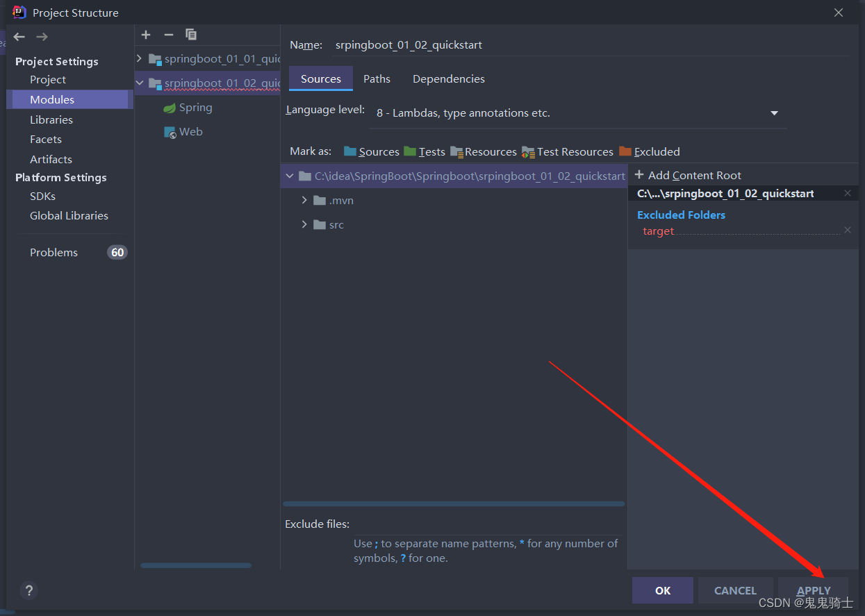Viewport: 865px width, 616px height.
Task: Click the src folder icon
Action: [320, 225]
